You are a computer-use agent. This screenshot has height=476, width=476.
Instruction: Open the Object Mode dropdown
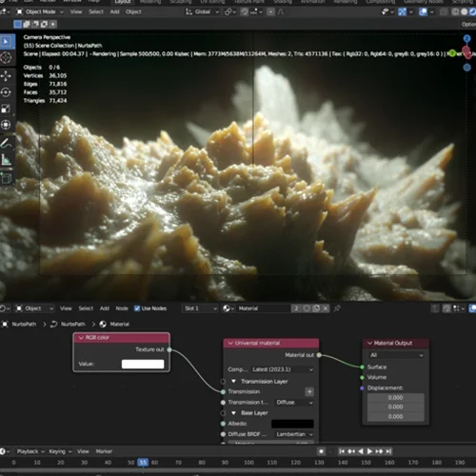(40, 12)
